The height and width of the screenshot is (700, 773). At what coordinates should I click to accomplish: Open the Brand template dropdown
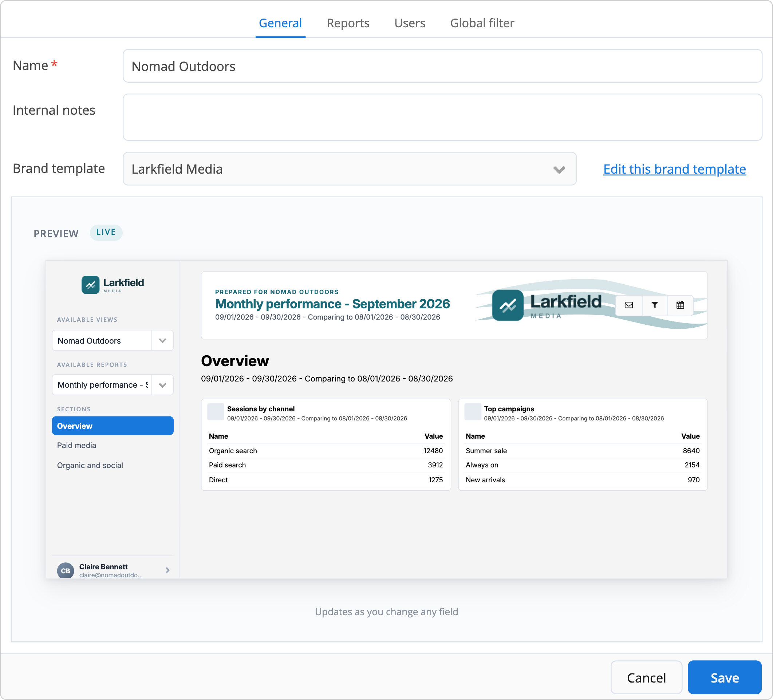tap(349, 169)
